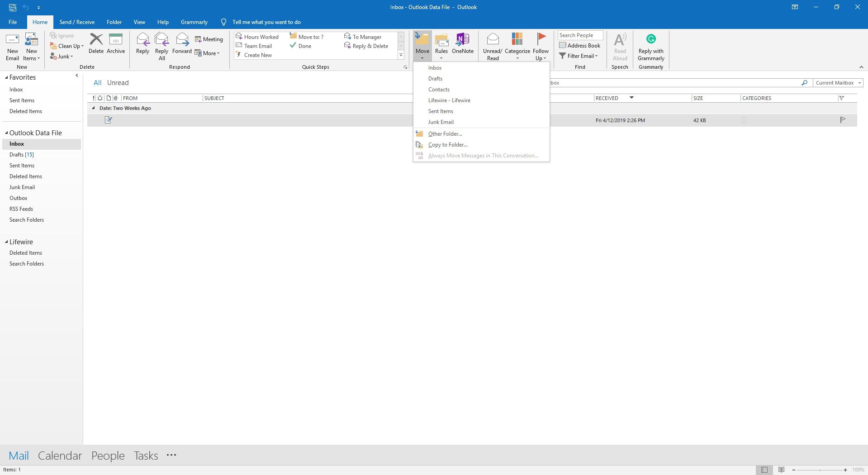Click the Forward icon
This screenshot has width=868, height=475.
(182, 39)
